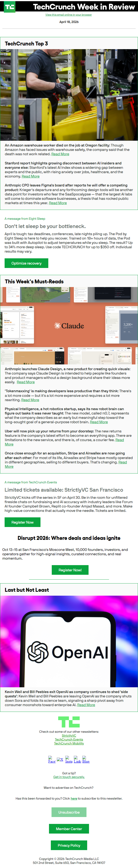Open the LinkedIn social icon
This screenshot has width=138, height=868.
[x=77, y=759]
